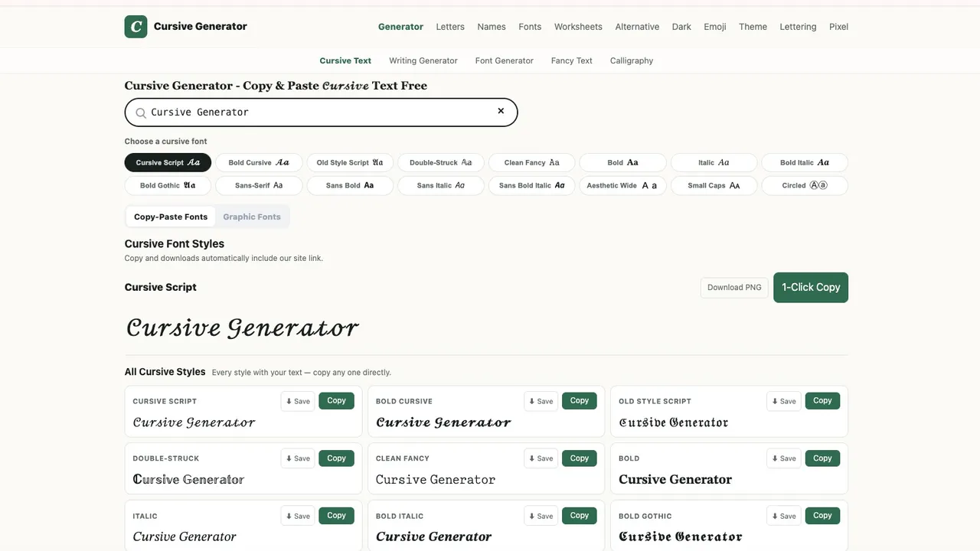Viewport: 980px width, 551px height.
Task: Open the Lettering navigation link
Action: coord(798,27)
